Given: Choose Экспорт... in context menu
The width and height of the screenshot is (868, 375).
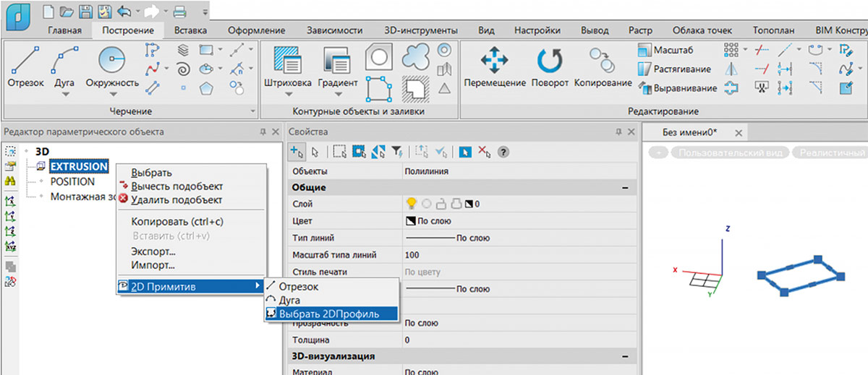Looking at the screenshot, I should point(153,251).
